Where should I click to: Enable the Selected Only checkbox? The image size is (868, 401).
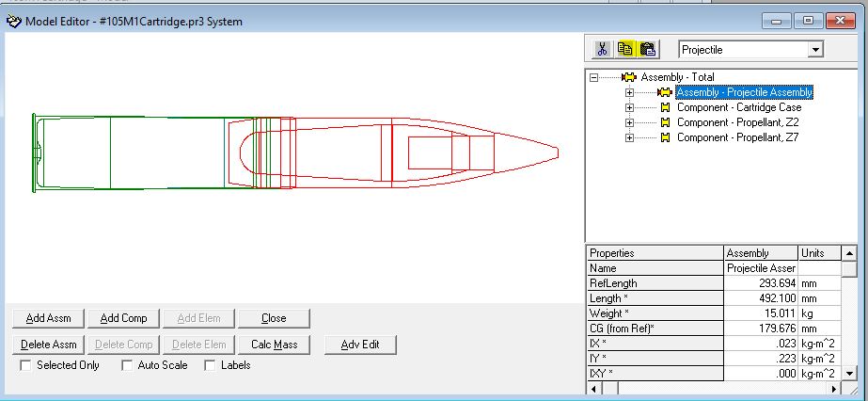[x=25, y=365]
